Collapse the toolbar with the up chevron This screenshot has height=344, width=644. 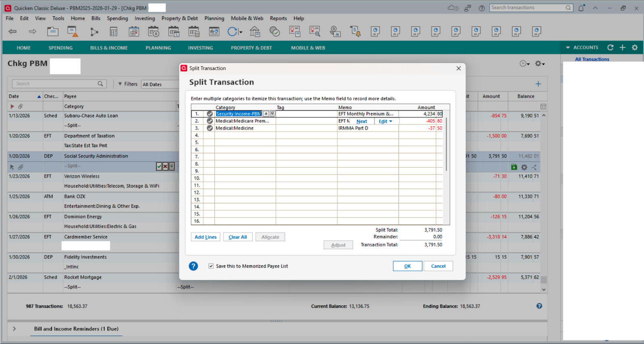(x=595, y=8)
